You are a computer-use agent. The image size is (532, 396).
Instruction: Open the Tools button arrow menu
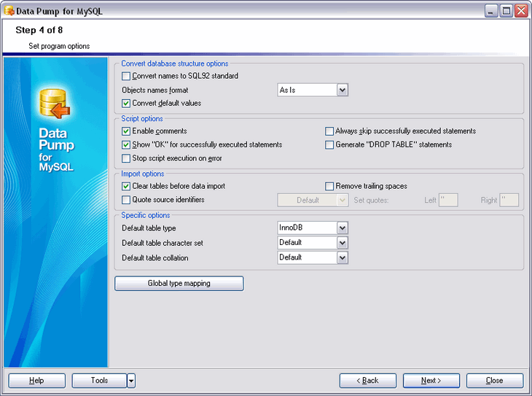[131, 381]
